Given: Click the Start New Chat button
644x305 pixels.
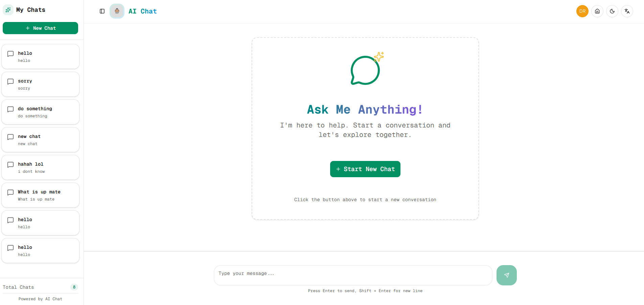Looking at the screenshot, I should pyautogui.click(x=365, y=169).
